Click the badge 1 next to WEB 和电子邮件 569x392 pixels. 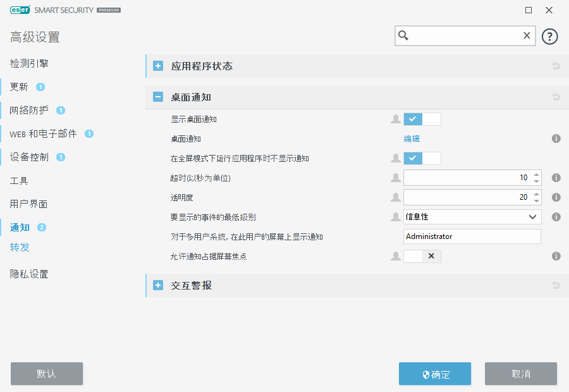pos(89,133)
